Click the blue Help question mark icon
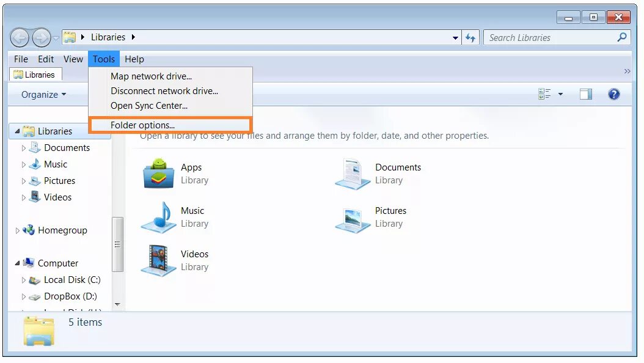 tap(613, 95)
